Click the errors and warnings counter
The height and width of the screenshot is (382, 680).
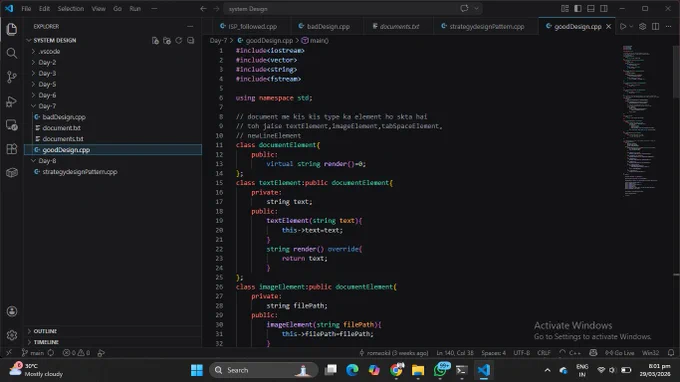[x=76, y=353]
